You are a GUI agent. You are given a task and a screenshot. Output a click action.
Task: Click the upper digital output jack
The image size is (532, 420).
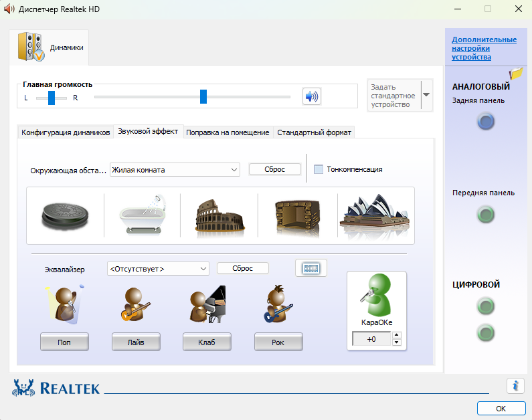pos(486,306)
